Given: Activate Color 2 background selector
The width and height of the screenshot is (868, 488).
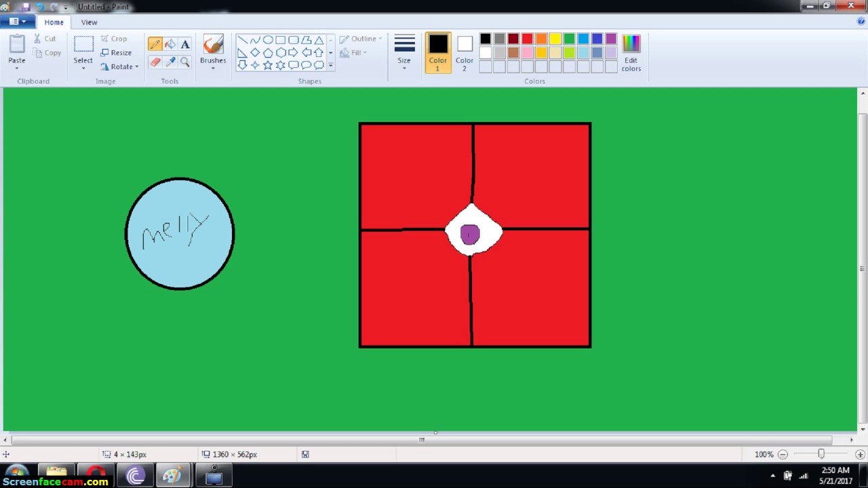Looking at the screenshot, I should [465, 53].
